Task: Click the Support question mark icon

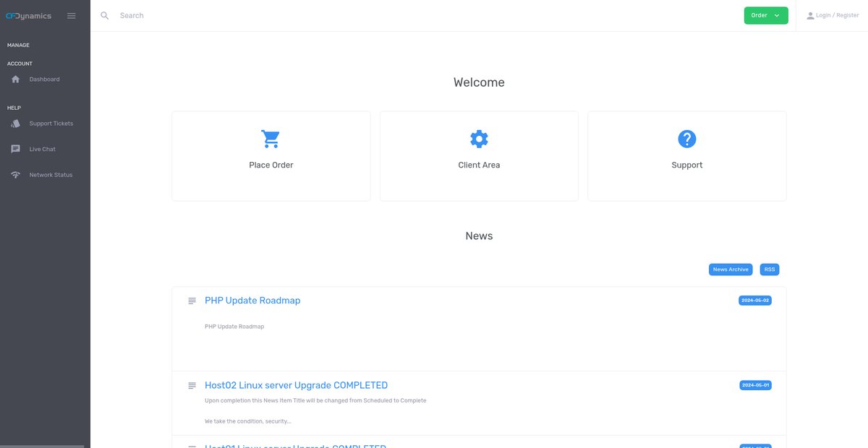Action: click(686, 139)
